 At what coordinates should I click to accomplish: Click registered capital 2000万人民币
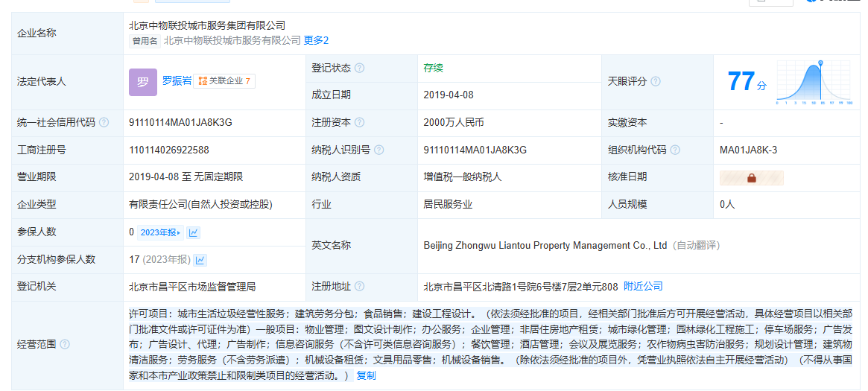pyautogui.click(x=454, y=122)
